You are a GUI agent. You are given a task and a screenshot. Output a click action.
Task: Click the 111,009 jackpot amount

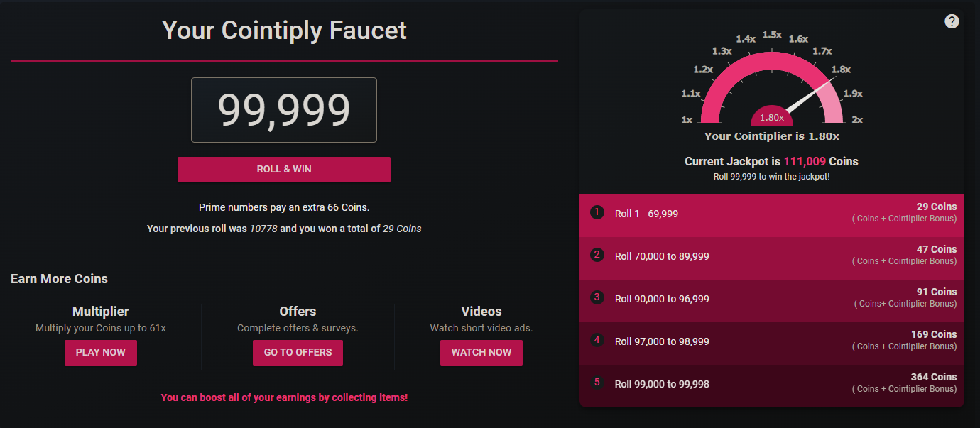click(806, 162)
